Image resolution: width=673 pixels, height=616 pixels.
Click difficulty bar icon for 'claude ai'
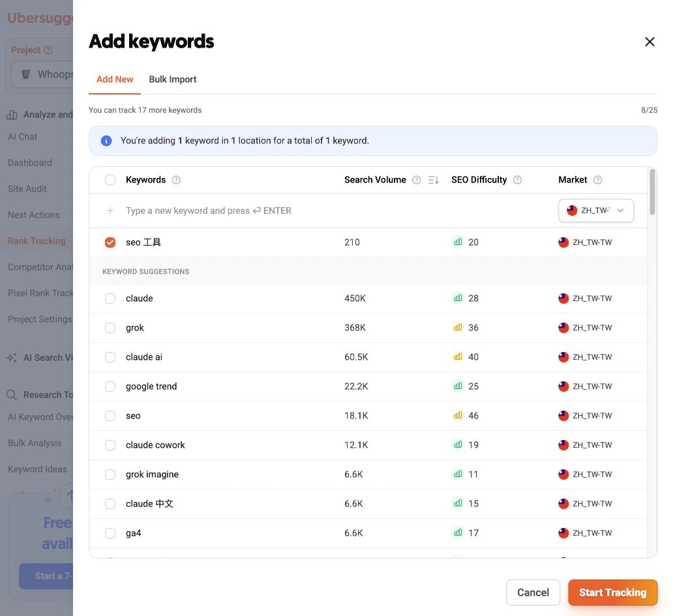pyautogui.click(x=458, y=357)
